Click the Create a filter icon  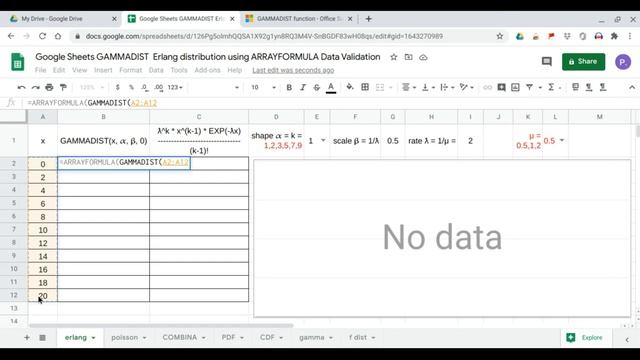click(529, 87)
